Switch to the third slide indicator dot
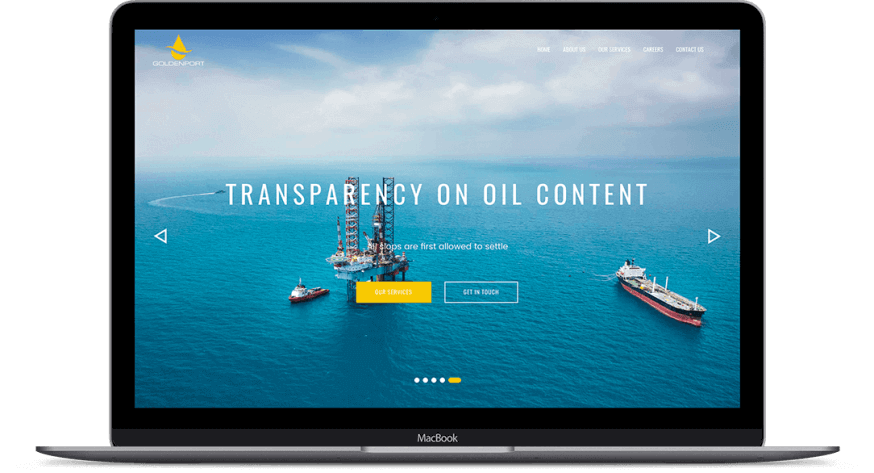874x473 pixels. [x=433, y=380]
